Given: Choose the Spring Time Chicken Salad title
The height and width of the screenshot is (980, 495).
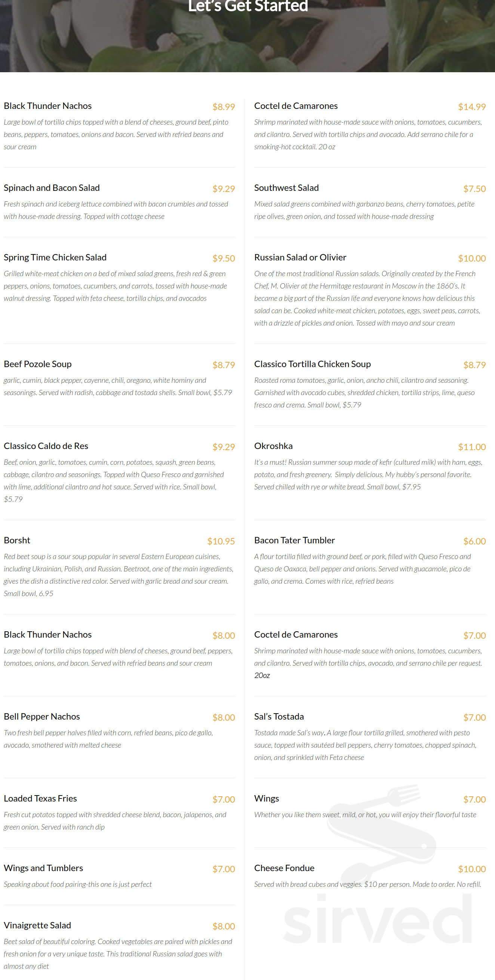Looking at the screenshot, I should coord(55,257).
